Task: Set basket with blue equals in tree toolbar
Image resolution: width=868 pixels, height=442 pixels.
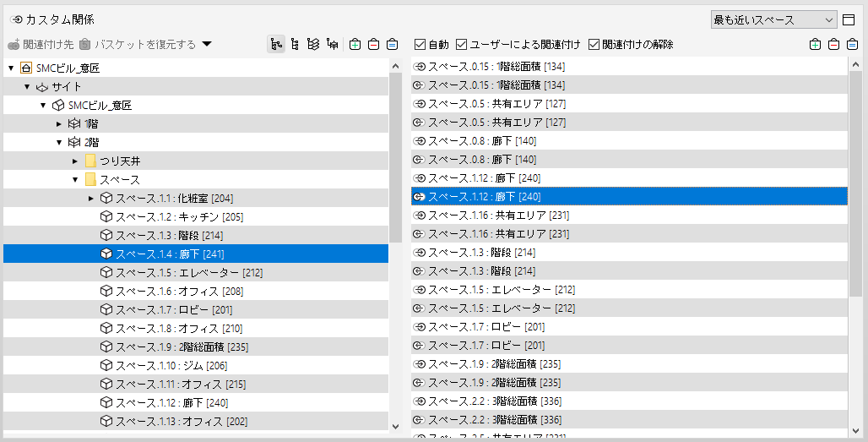Action: [x=392, y=44]
